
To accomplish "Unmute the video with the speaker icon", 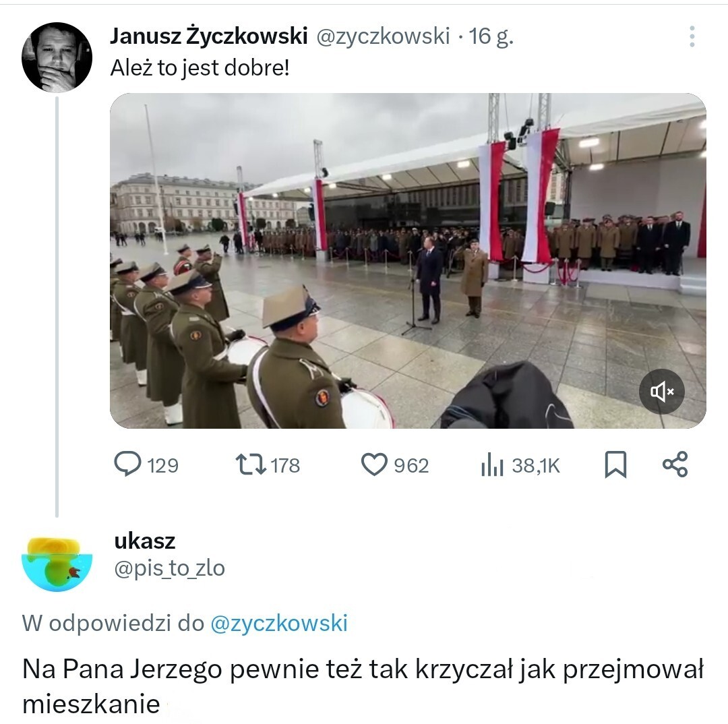I will click(662, 392).
